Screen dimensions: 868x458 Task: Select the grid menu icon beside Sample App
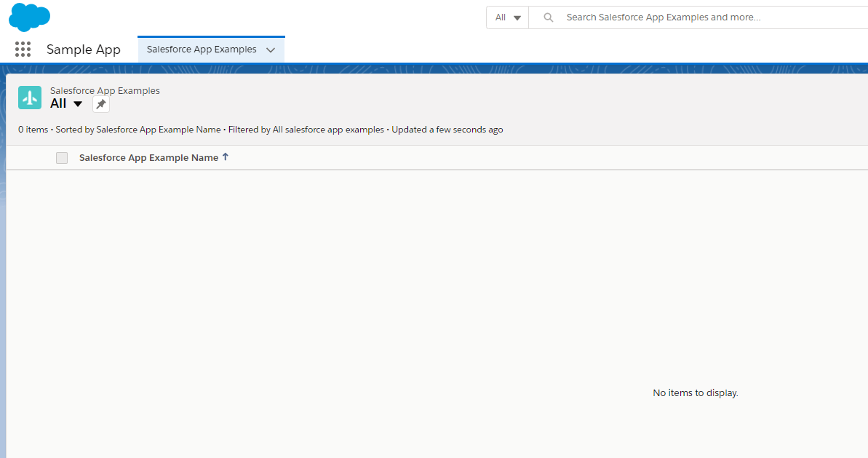[x=23, y=49]
